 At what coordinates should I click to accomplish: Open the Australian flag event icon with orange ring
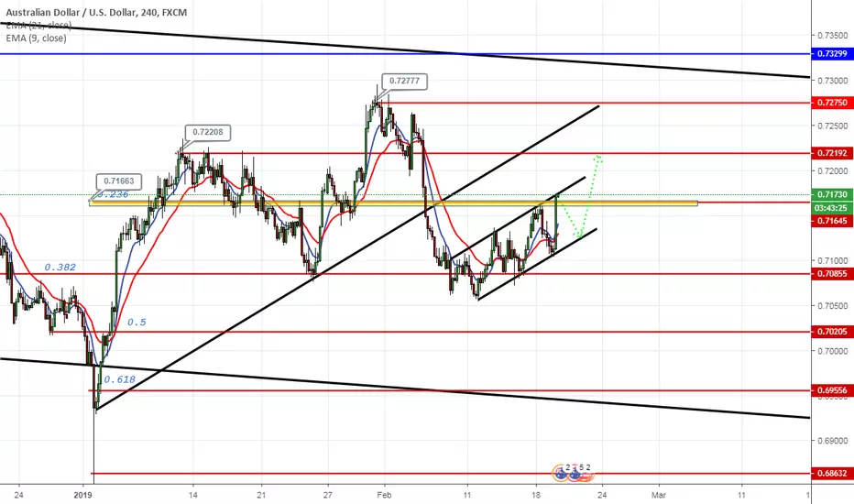click(560, 474)
